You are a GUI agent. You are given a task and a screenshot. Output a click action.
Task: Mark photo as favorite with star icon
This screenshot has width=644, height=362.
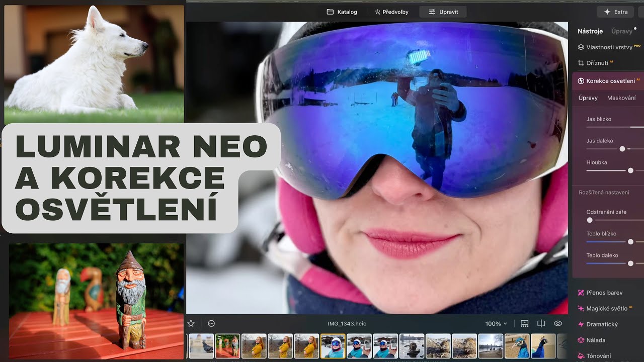[x=191, y=323]
